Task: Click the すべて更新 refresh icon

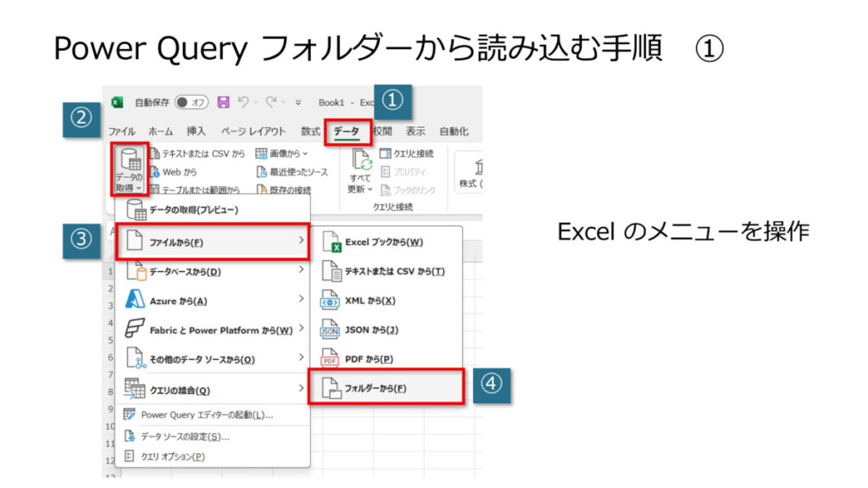Action: pos(362,160)
